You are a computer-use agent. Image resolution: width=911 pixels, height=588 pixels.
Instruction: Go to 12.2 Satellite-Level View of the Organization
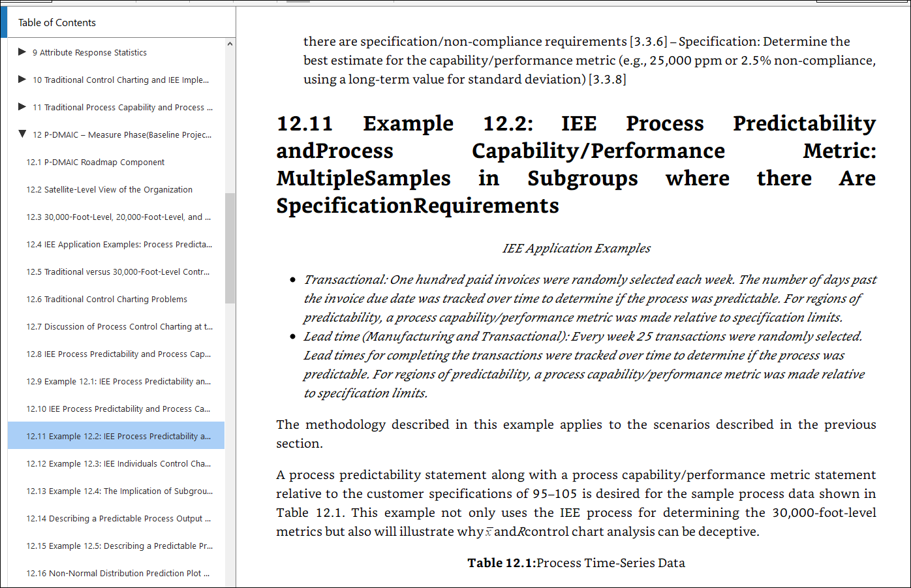click(109, 189)
